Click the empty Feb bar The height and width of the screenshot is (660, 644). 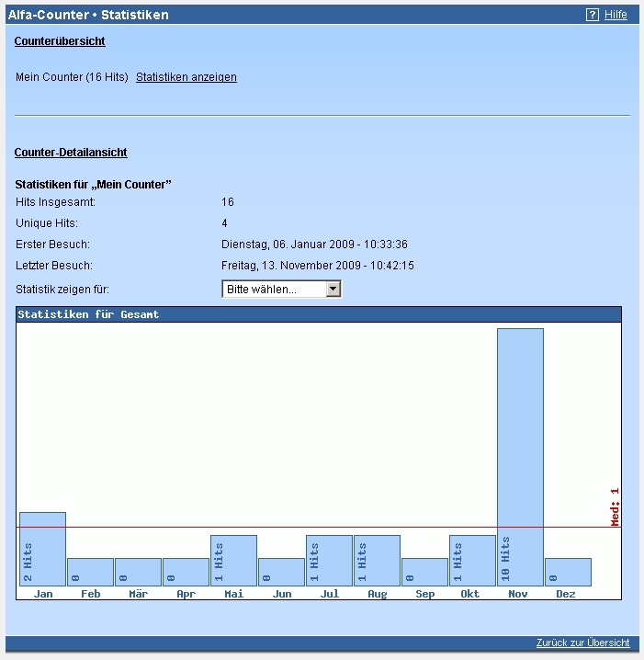(90, 572)
